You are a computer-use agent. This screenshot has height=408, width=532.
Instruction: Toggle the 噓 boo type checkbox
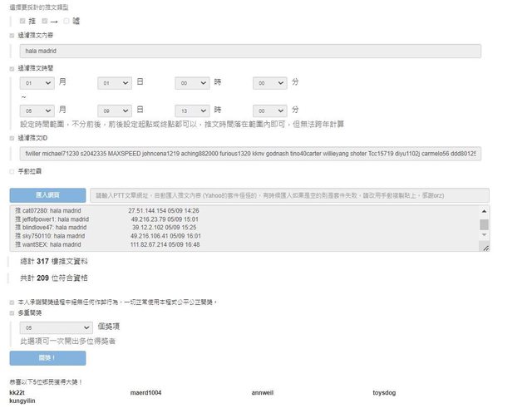[66, 21]
